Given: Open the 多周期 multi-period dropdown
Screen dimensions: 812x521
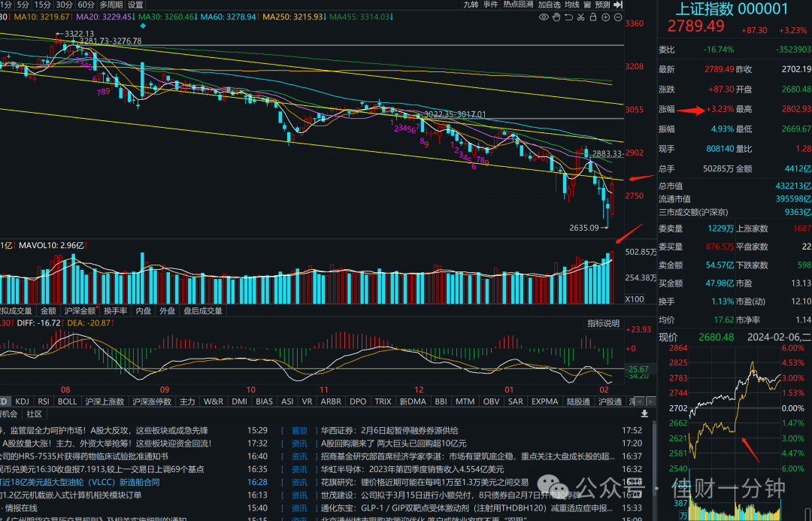Looking at the screenshot, I should click(111, 5).
